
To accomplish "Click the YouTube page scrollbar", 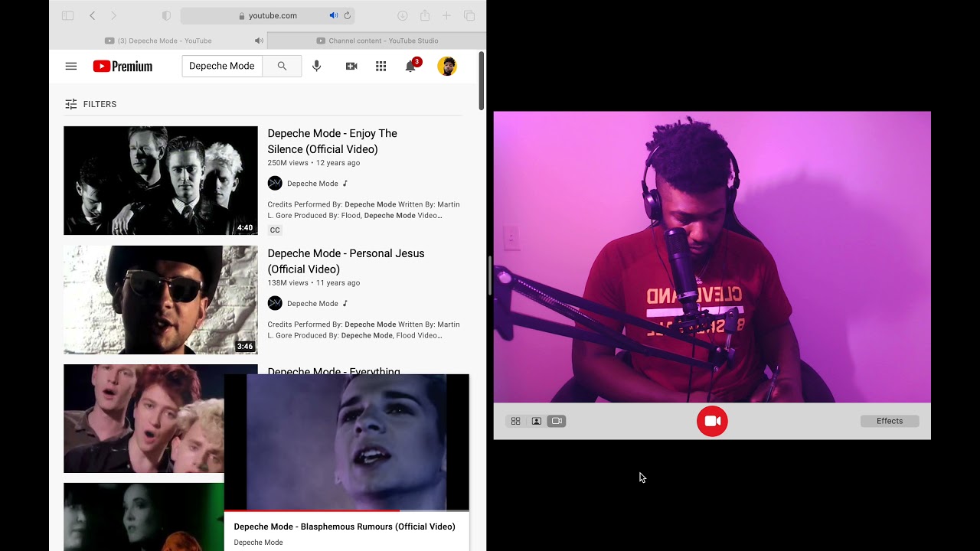I will 481,80.
